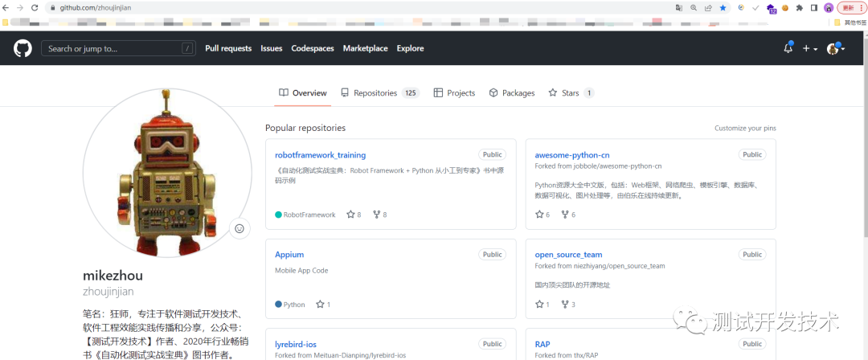The image size is (868, 360).
Task: Click the fork count of robotframework_training
Action: [x=379, y=215]
